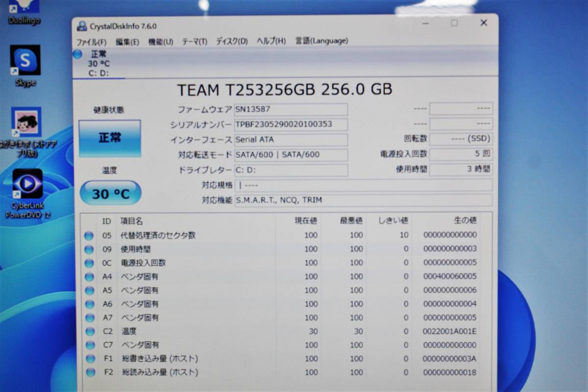The image size is (588, 392).
Task: Click the drive letter field C: D:
Action: click(x=291, y=170)
